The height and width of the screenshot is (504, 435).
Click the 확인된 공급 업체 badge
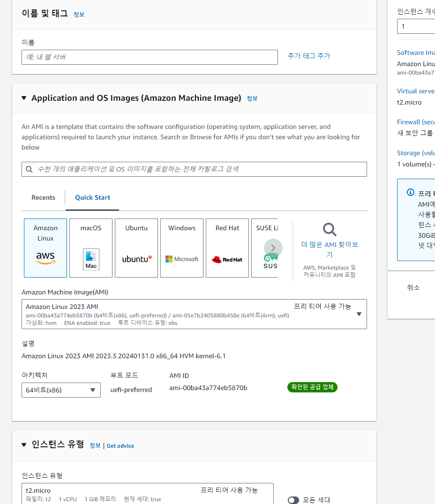coord(312,387)
